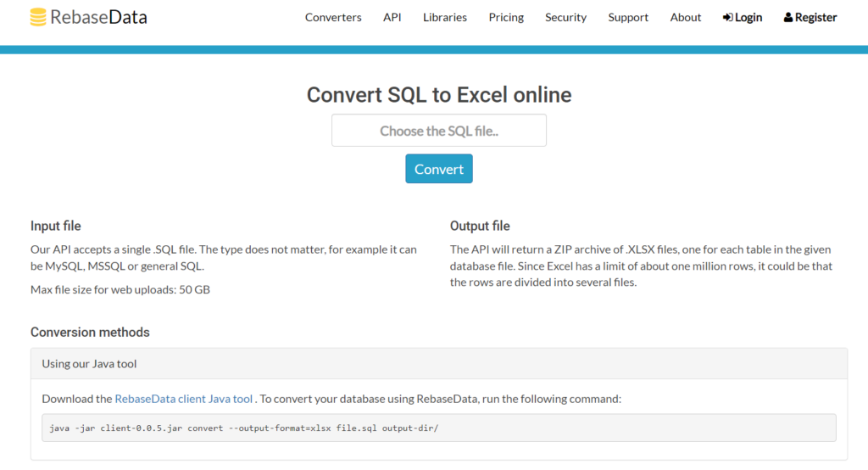Click the RebaseData yellow database logo icon
868x470 pixels.
click(x=38, y=17)
